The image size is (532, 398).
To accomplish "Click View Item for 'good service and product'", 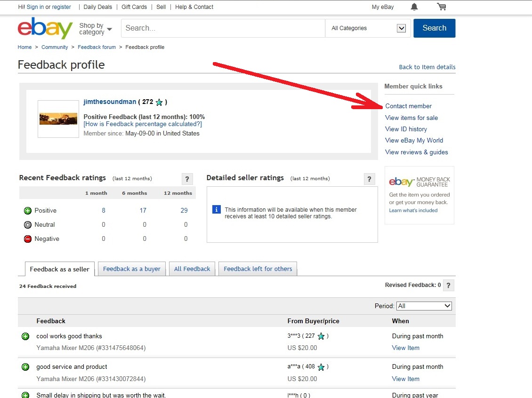I will 406,379.
